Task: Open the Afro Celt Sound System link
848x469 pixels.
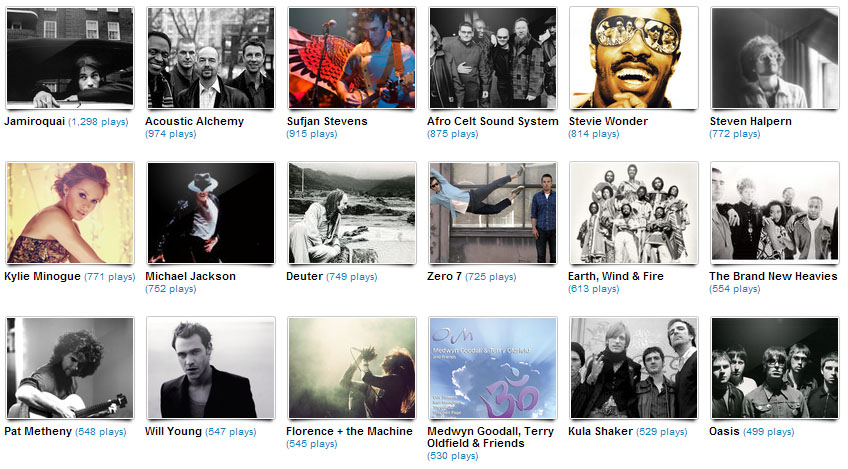Action: pyautogui.click(x=493, y=121)
